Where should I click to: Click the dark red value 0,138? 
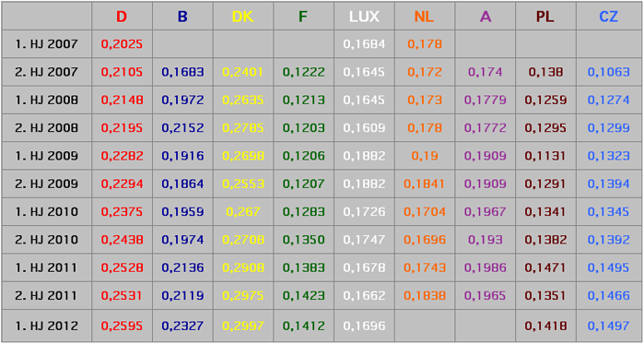click(545, 72)
